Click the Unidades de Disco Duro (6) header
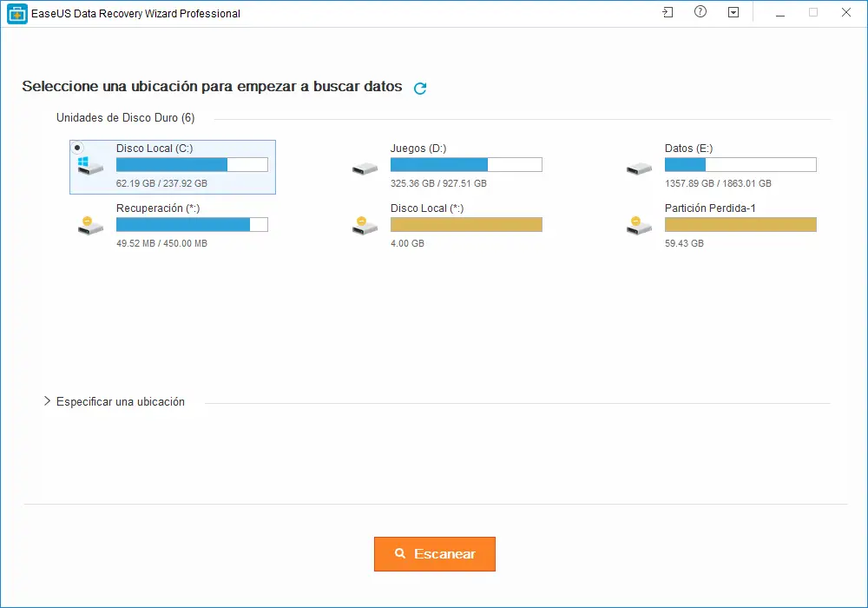Screen dimensions: 868x608 (x=125, y=117)
